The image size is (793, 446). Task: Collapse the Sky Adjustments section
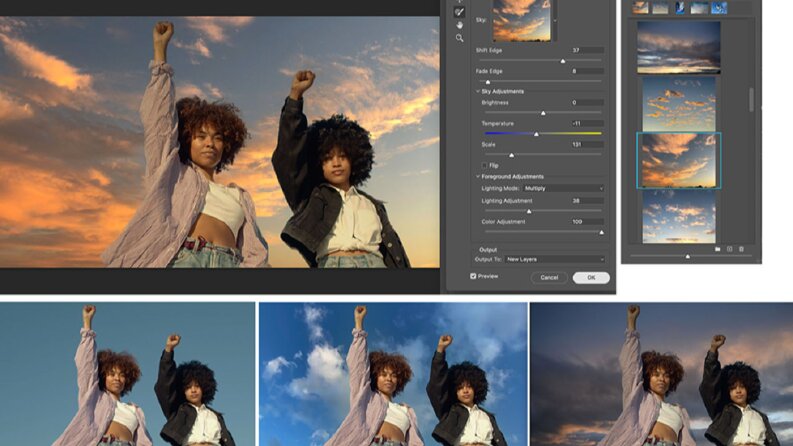point(477,92)
